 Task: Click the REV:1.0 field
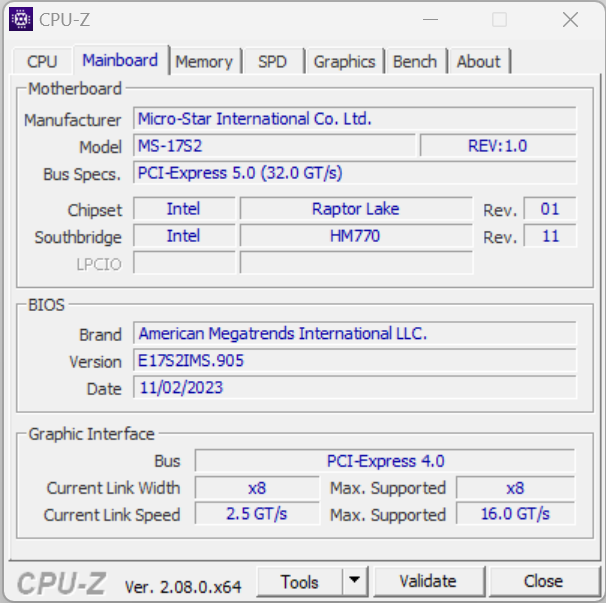coord(498,146)
